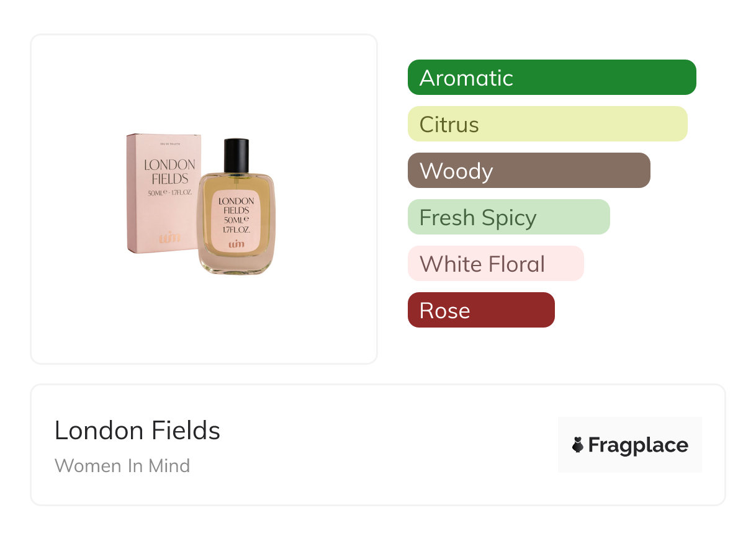Click the wim logo on bottle label
The height and width of the screenshot is (536, 756).
(236, 244)
